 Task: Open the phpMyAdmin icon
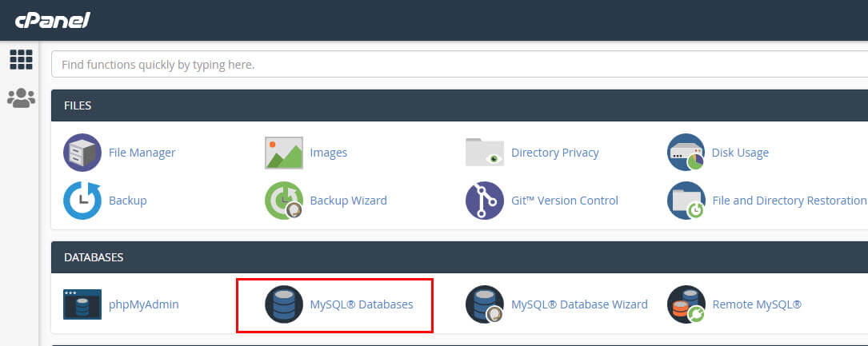point(82,304)
